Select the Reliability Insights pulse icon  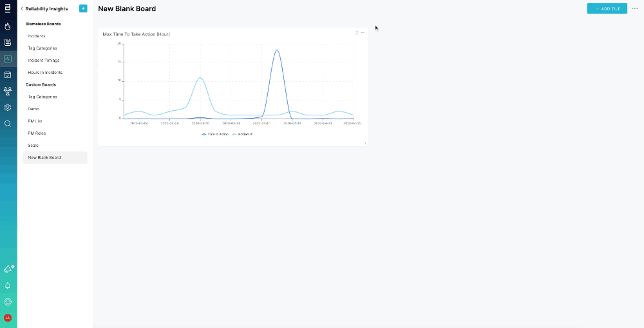pos(7,59)
